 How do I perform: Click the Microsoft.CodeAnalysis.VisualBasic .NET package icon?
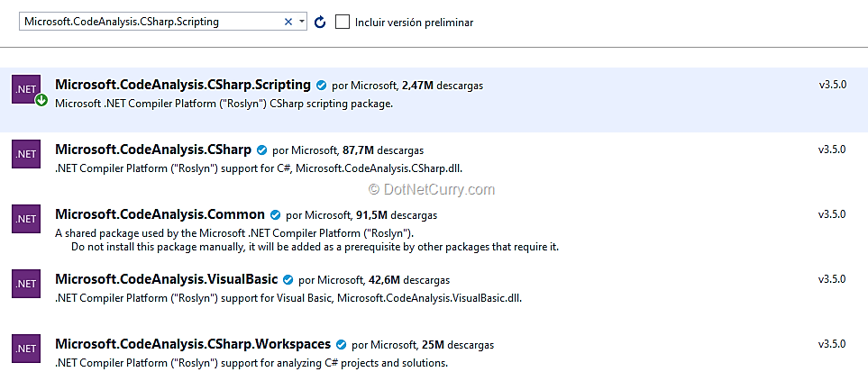[x=26, y=283]
